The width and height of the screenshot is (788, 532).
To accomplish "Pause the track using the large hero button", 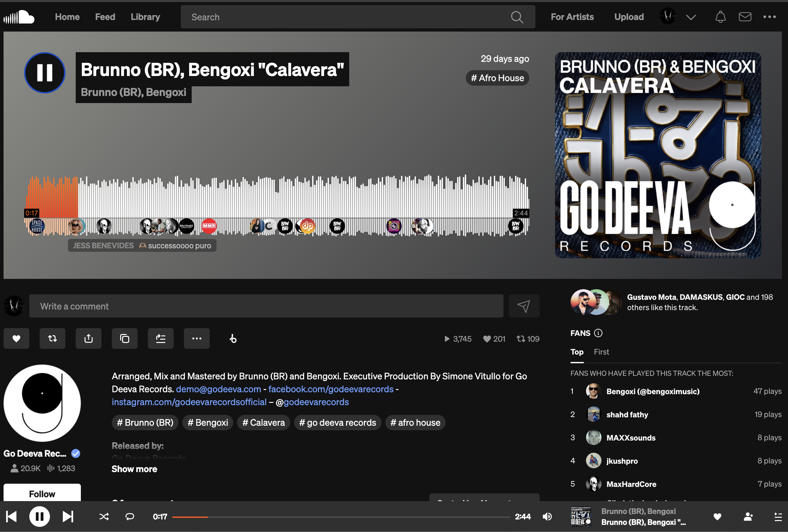I will pyautogui.click(x=45, y=73).
